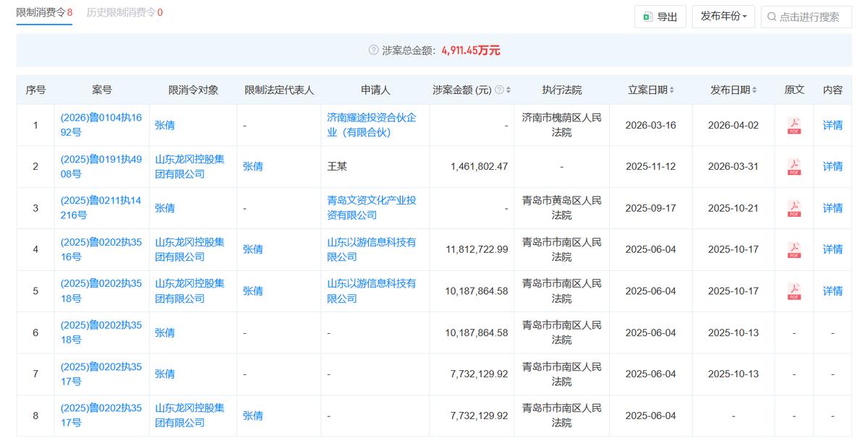The width and height of the screenshot is (868, 443).
Task: Switch to 历史限制消费令 tab
Action: pyautogui.click(x=124, y=12)
